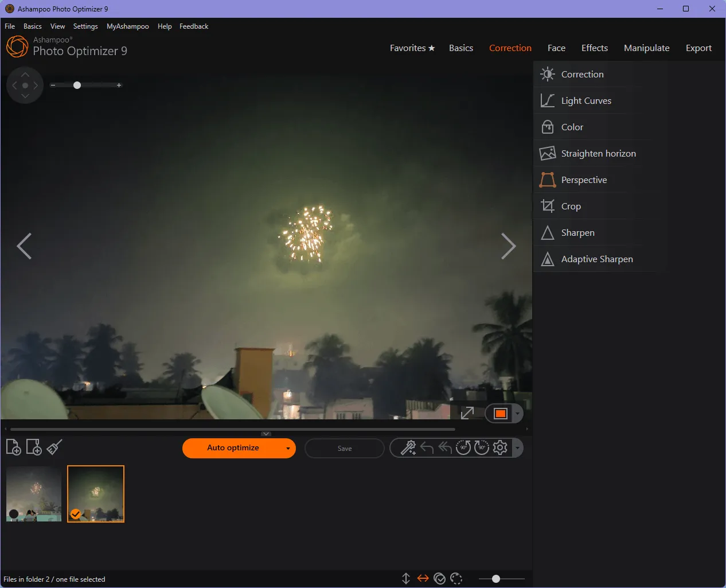
Task: Apply the Sharpen tool
Action: pos(578,232)
